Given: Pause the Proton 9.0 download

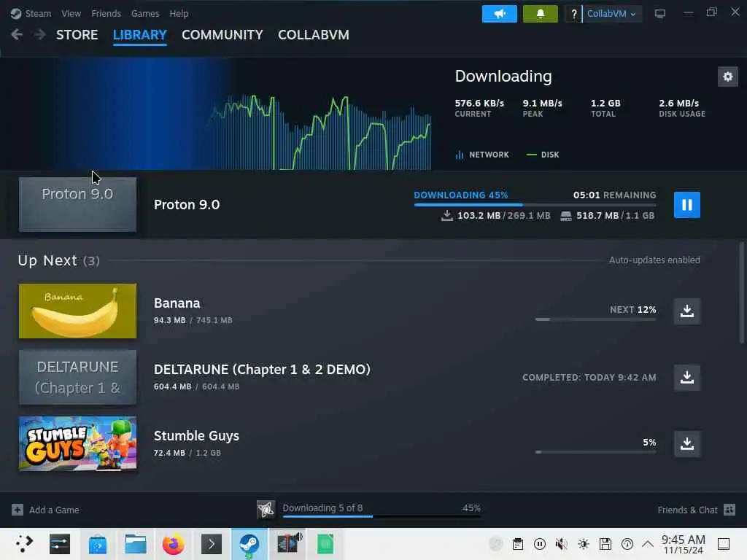Looking at the screenshot, I should coord(686,205).
